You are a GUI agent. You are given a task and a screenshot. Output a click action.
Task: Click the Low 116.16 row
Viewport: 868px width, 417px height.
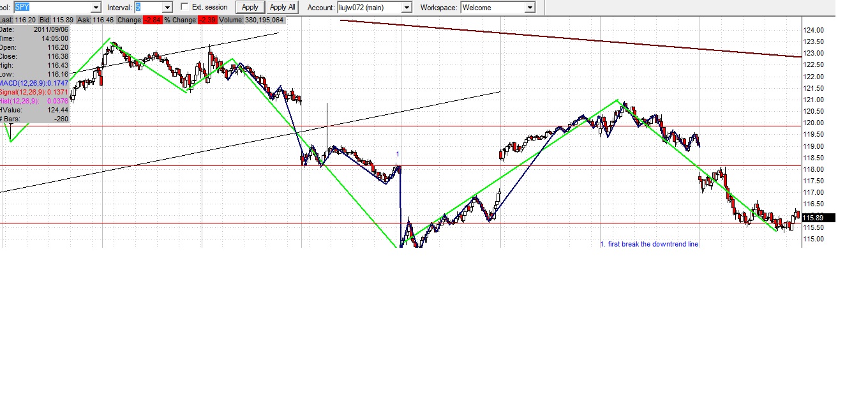(x=34, y=74)
